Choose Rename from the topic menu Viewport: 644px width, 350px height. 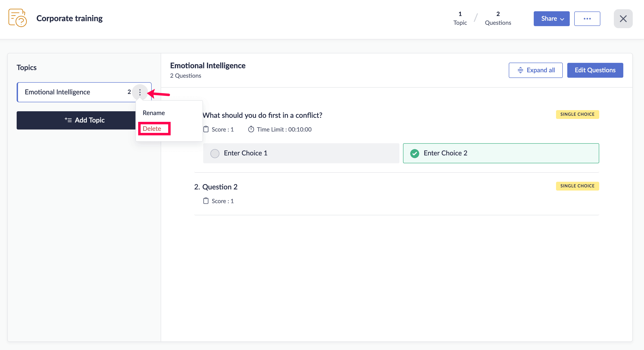tap(153, 113)
